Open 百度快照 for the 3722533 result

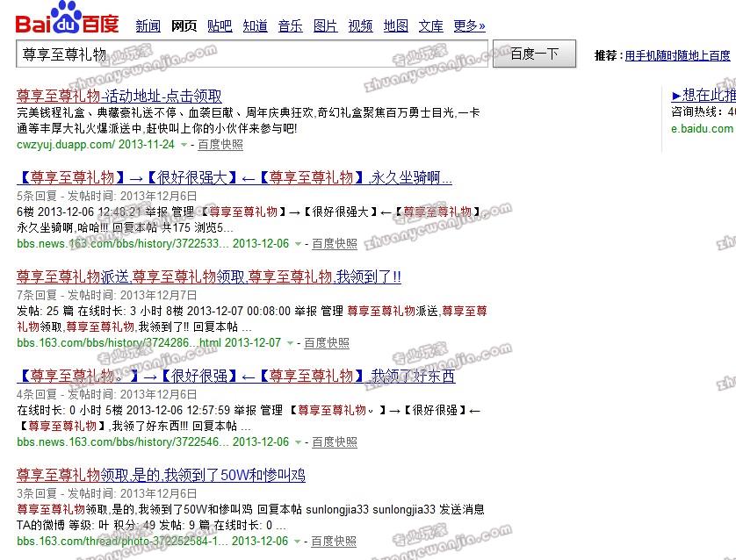pyautogui.click(x=335, y=244)
